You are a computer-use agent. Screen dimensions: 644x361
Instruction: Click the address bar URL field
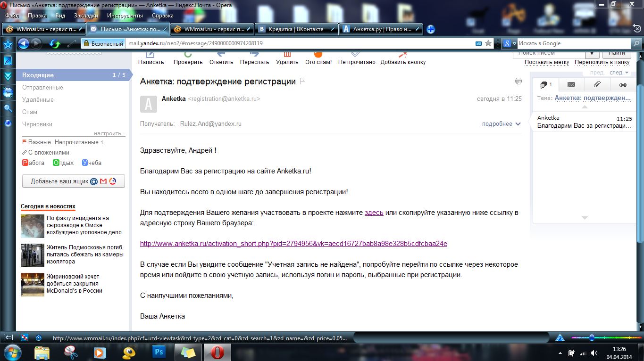[x=300, y=43]
